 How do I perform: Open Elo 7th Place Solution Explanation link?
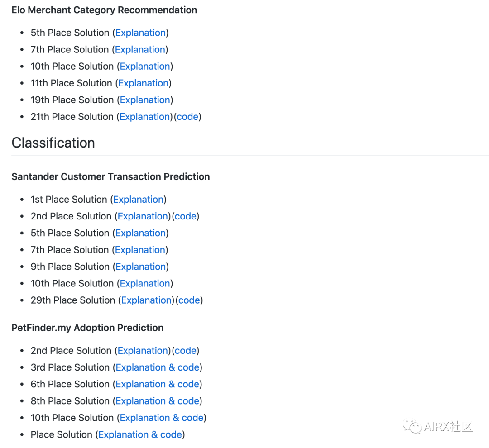point(140,50)
